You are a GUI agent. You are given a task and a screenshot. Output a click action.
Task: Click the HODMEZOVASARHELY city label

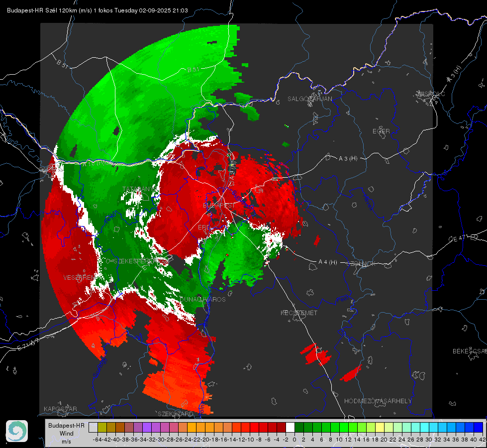tap(378, 401)
